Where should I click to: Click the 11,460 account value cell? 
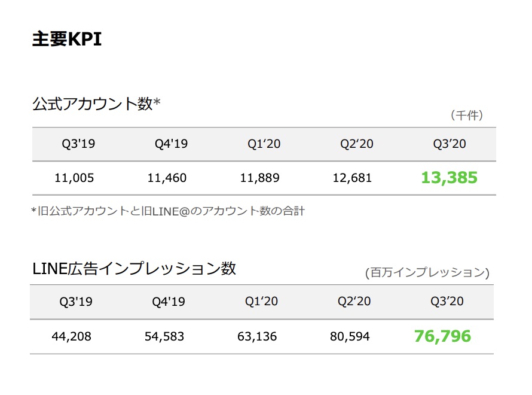[x=167, y=178]
